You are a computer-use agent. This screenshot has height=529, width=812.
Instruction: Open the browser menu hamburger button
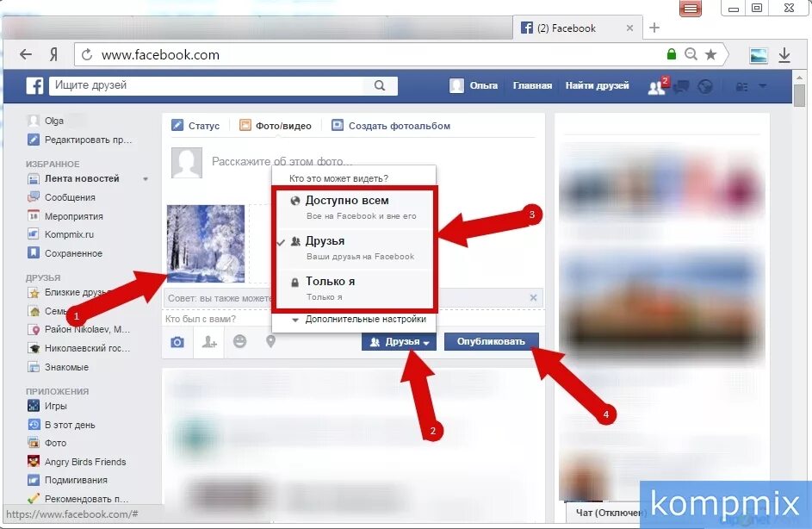pyautogui.click(x=691, y=9)
